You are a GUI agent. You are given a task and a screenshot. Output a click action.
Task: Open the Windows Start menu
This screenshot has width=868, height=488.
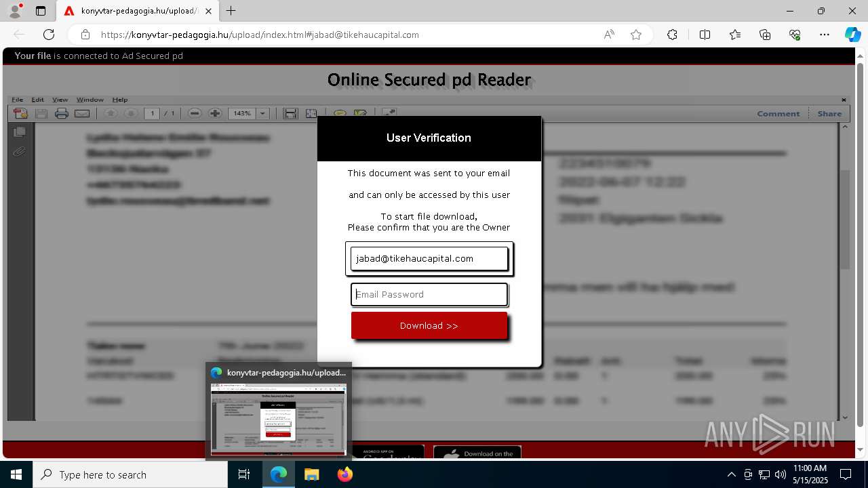point(16,474)
